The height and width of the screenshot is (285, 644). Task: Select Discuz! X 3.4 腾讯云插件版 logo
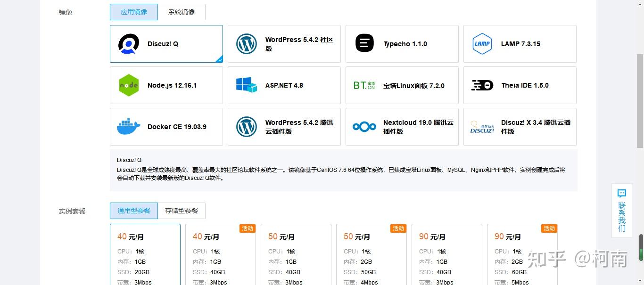click(x=482, y=127)
